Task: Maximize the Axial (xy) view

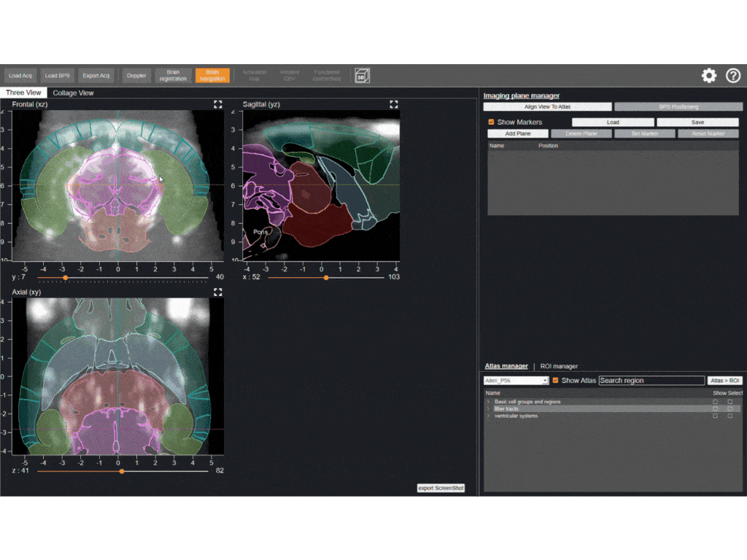Action: point(217,292)
